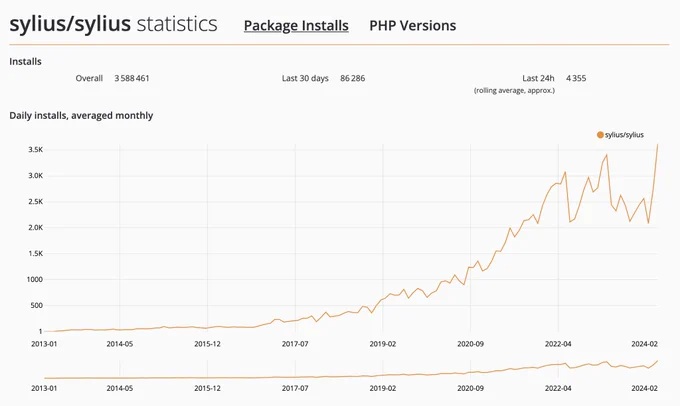This screenshot has width=680, height=406.
Task: Select the Last 30 days value 86 286
Action: tap(353, 79)
